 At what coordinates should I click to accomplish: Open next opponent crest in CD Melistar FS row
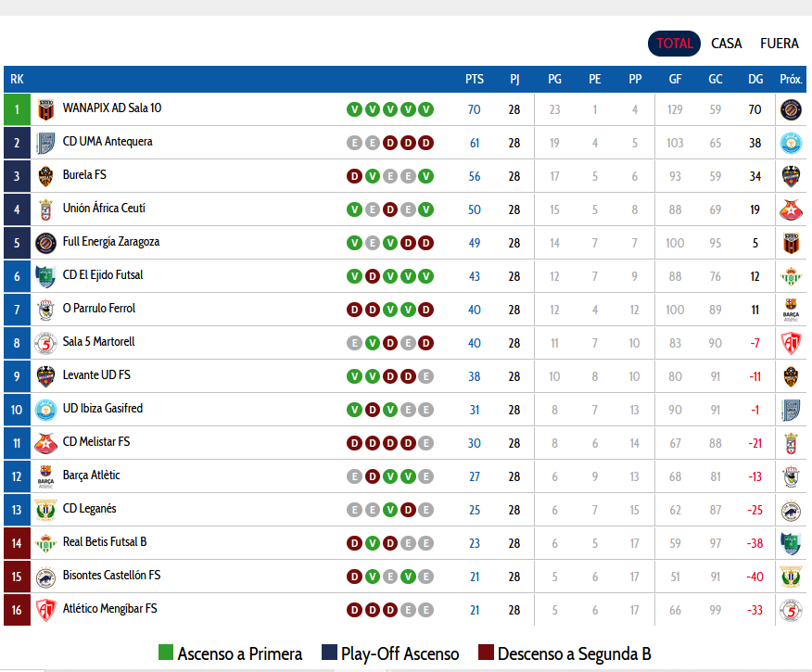[x=791, y=443]
